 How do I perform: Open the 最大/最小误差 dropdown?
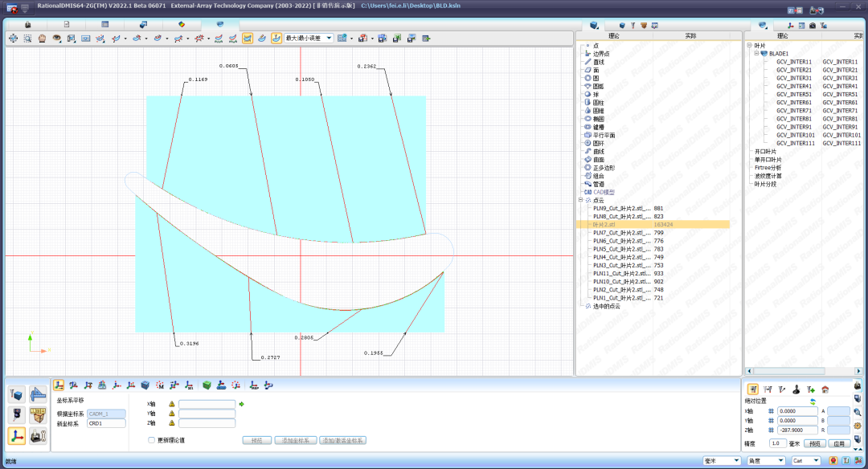click(329, 38)
